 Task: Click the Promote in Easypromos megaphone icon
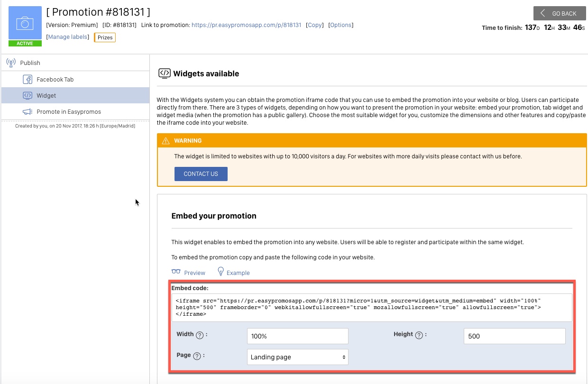(28, 111)
